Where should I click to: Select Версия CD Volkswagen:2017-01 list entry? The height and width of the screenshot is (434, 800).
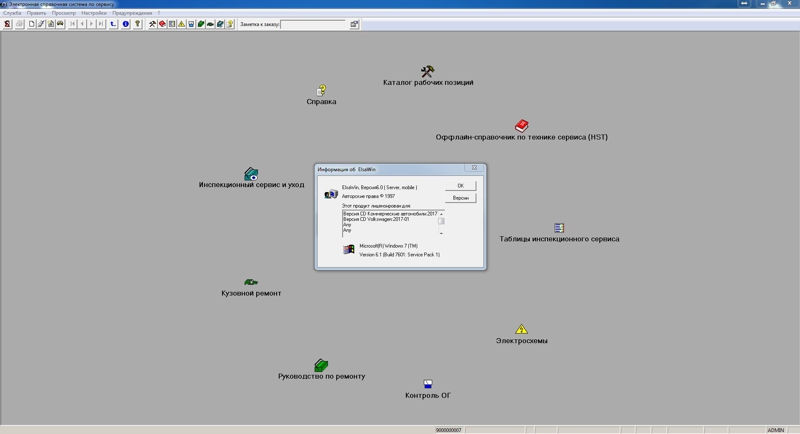click(x=377, y=219)
